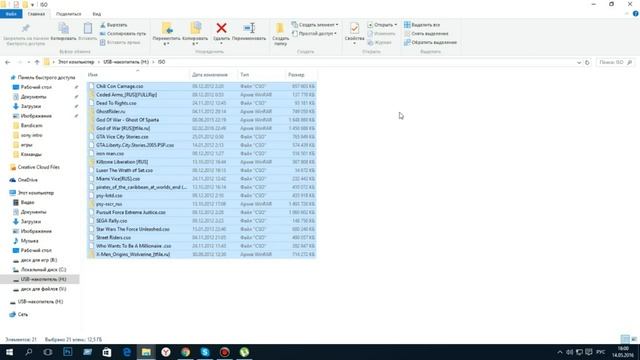Click the Copy ribbon icon

pos(64,28)
